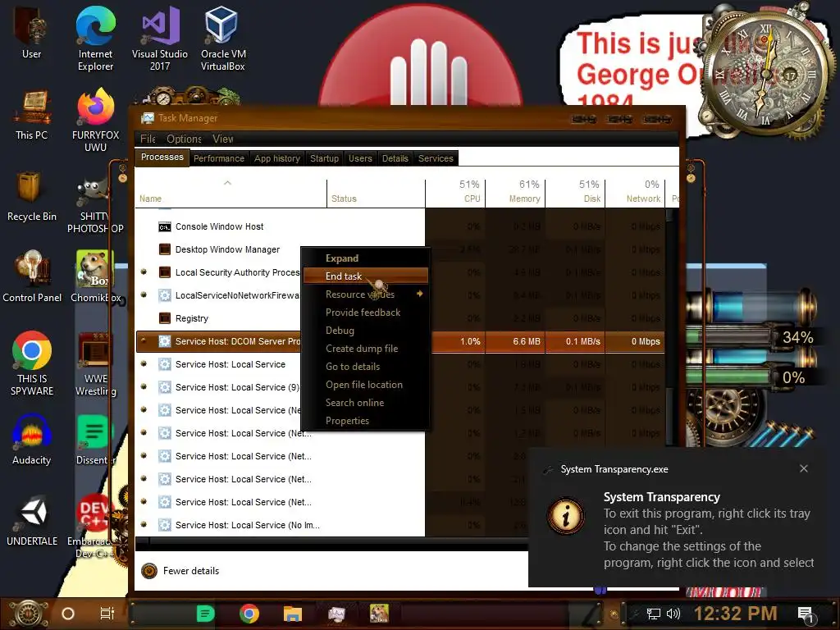The width and height of the screenshot is (840, 630).
Task: Close the System Transparency notification
Action: coord(804,468)
